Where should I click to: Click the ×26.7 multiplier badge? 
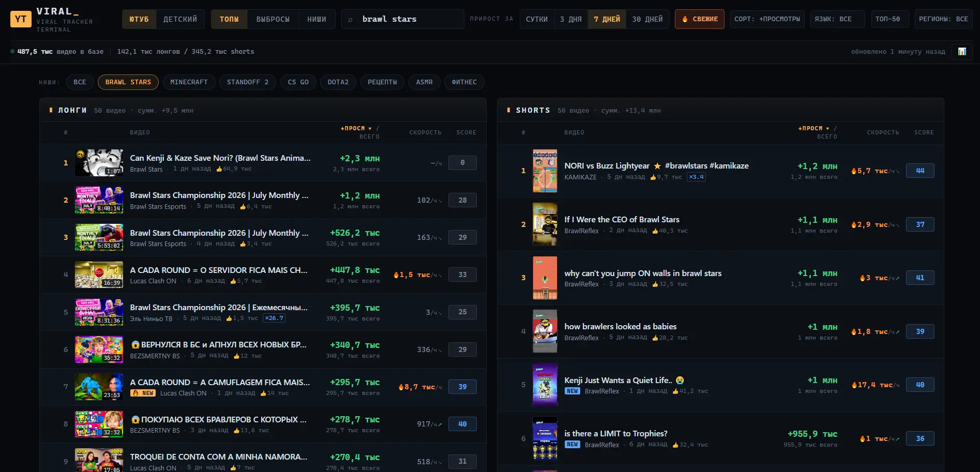pyautogui.click(x=274, y=318)
